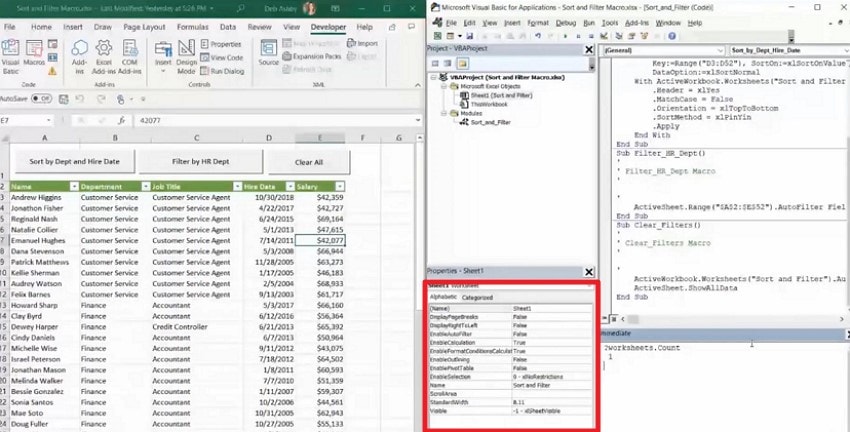The image size is (850, 432).
Task: Open the Excel File tab
Action: pyautogui.click(x=9, y=27)
